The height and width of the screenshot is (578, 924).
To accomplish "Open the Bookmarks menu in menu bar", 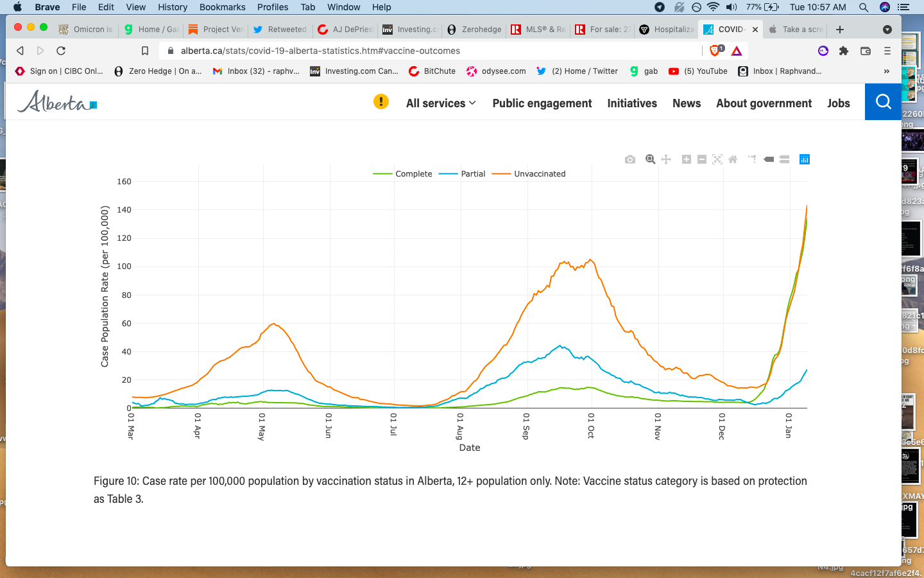I will point(222,7).
